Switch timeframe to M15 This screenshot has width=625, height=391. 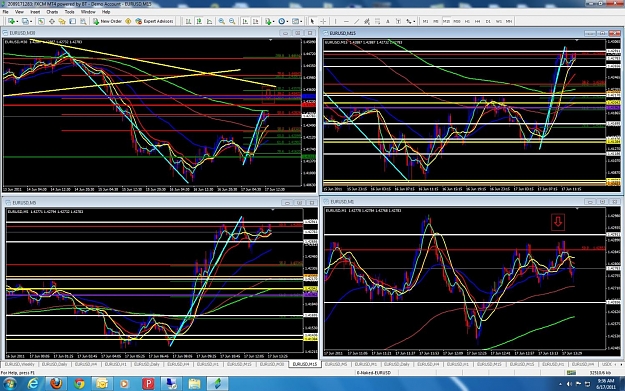point(446,21)
